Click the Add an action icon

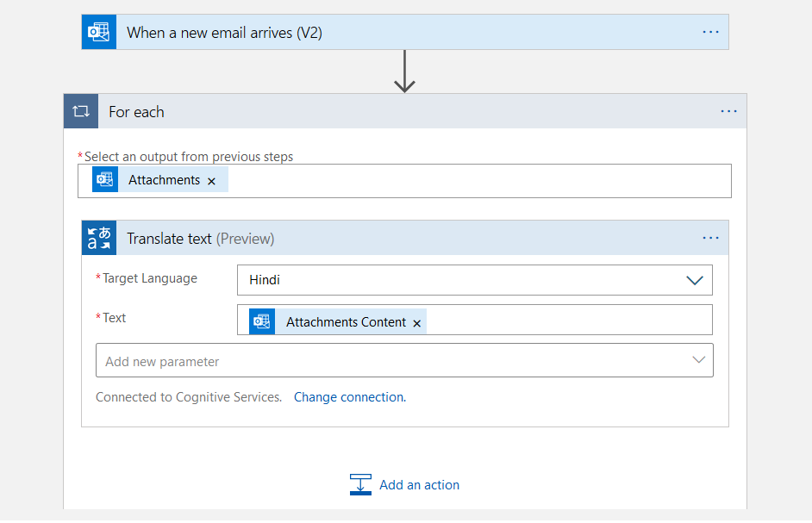[x=360, y=484]
